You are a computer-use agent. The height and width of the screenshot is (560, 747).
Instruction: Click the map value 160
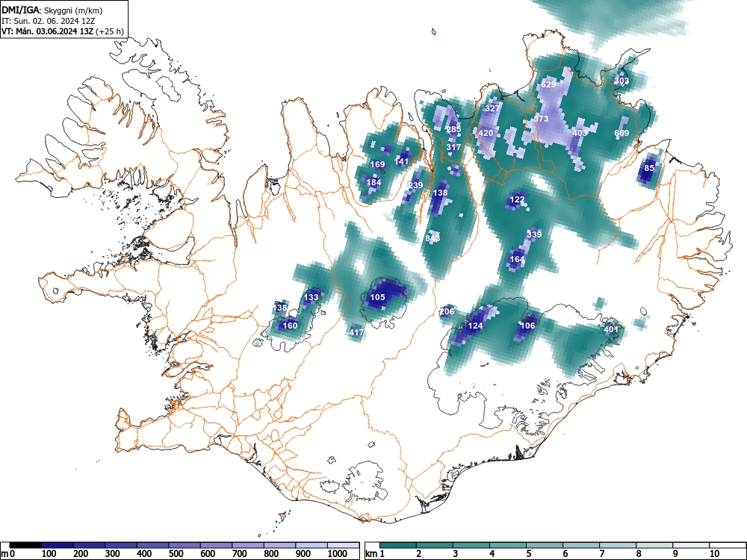(290, 326)
